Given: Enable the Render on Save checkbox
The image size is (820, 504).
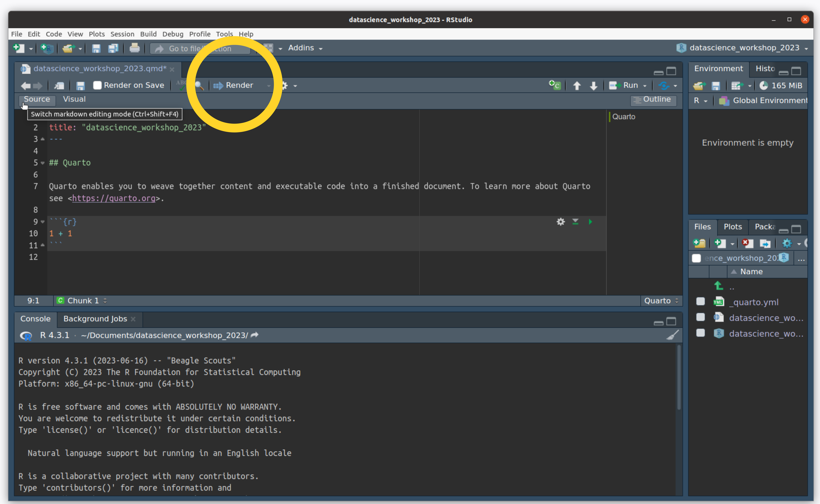Looking at the screenshot, I should click(x=97, y=85).
